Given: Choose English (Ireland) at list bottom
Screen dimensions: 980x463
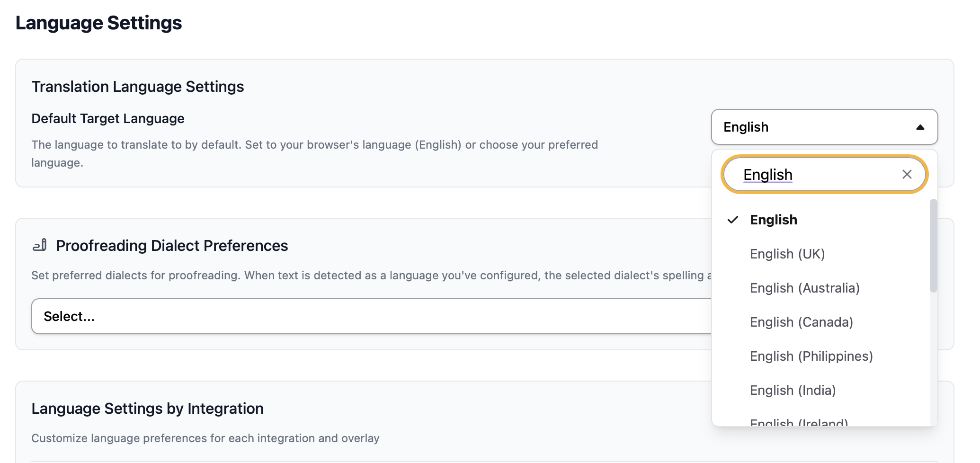Looking at the screenshot, I should coord(799,421).
